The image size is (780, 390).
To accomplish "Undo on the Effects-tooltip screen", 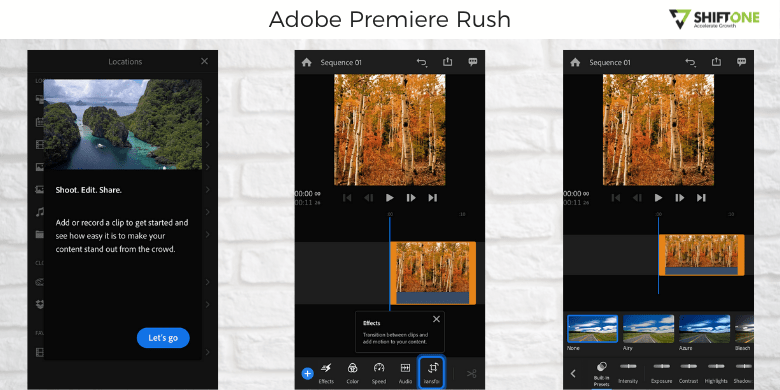I will click(422, 62).
